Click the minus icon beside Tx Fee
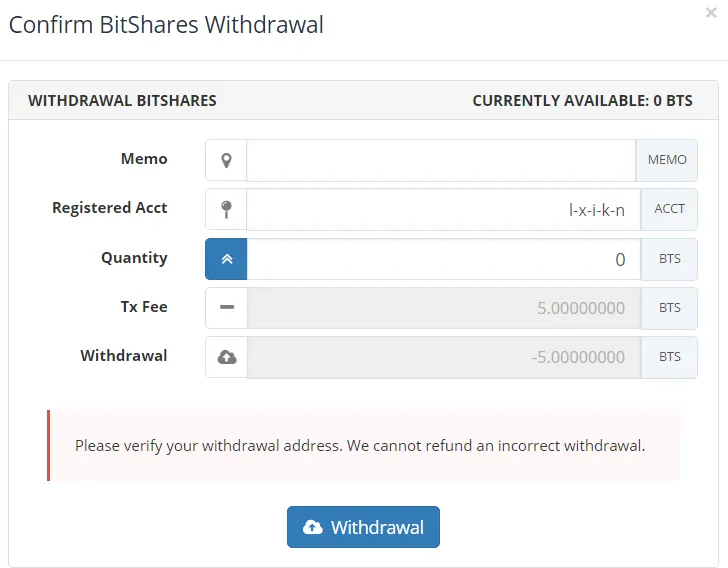This screenshot has width=728, height=568. (227, 307)
